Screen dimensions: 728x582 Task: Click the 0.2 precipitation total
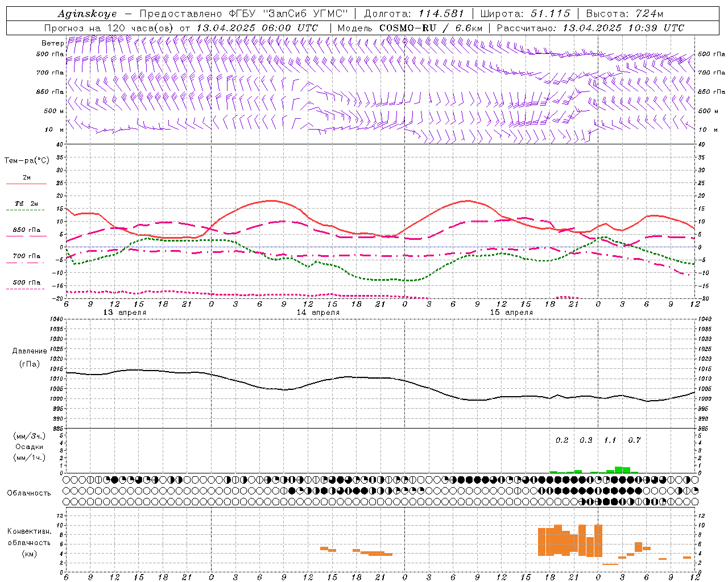point(562,440)
